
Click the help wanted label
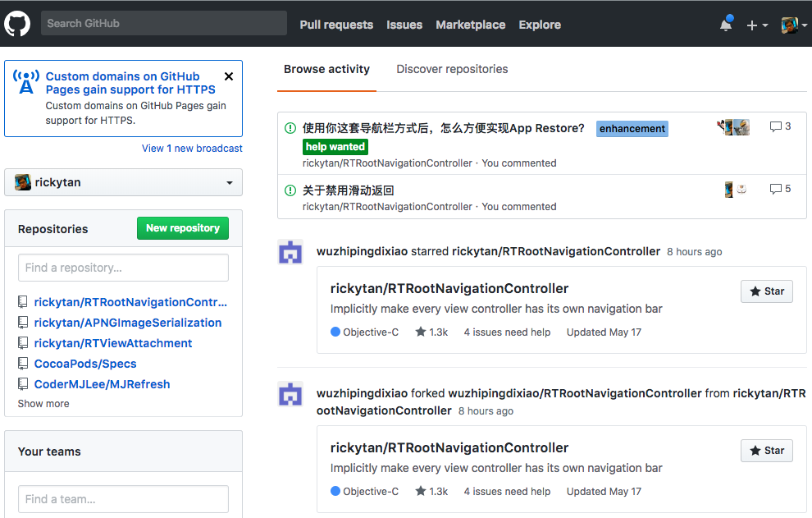[335, 147]
